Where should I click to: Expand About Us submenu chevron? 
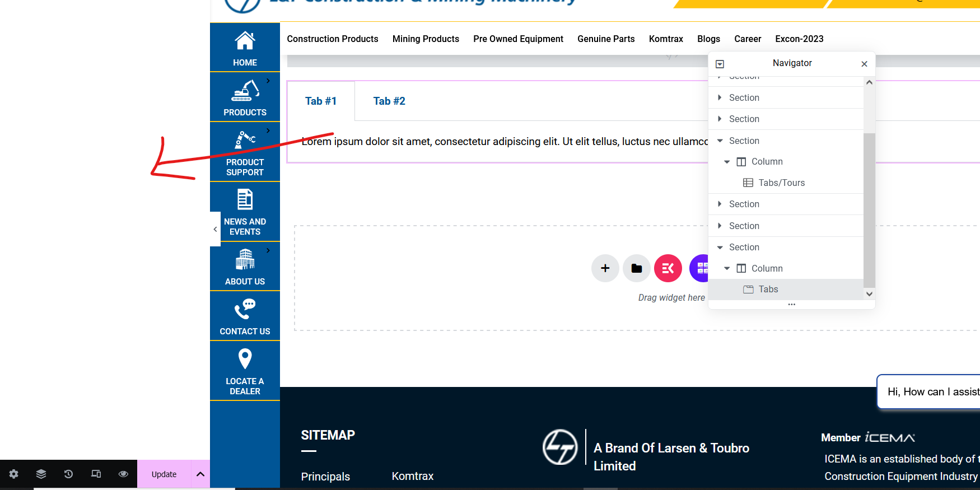pos(268,250)
